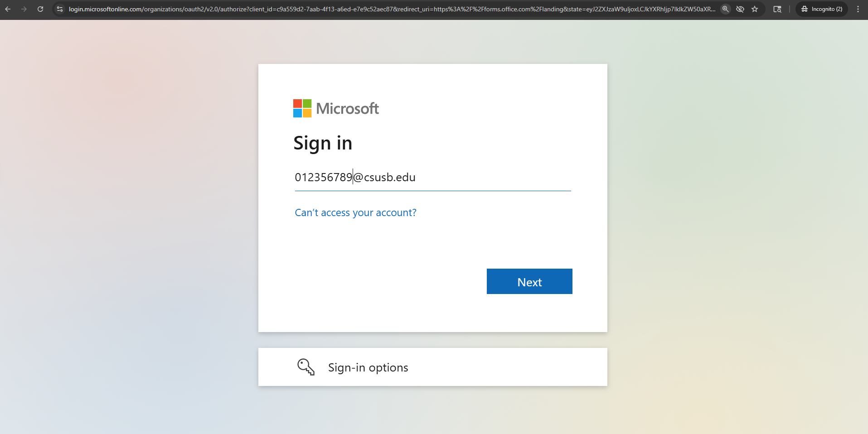Image resolution: width=868 pixels, height=434 pixels.
Task: Open Chrome's three-dot menu
Action: [858, 9]
